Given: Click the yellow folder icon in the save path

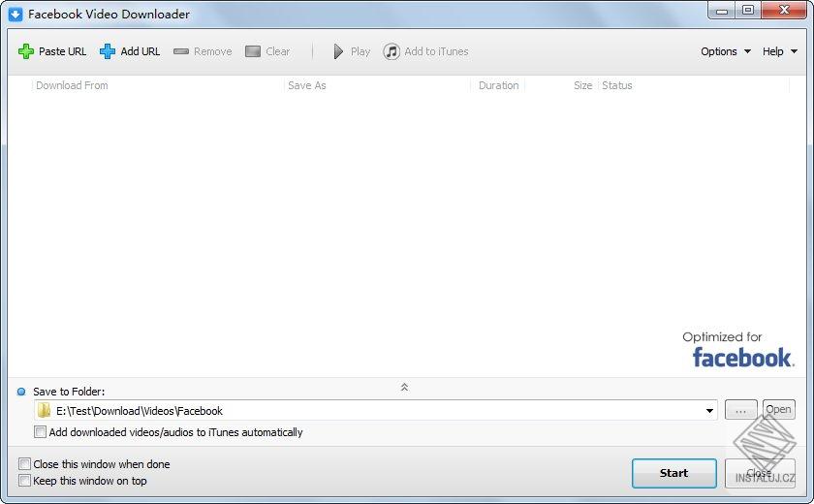Looking at the screenshot, I should [45, 411].
